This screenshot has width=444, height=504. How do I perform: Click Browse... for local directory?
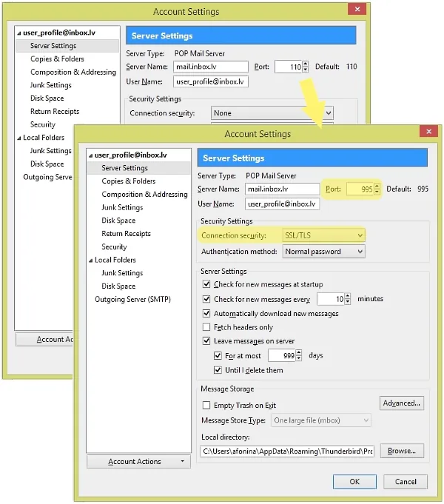402,451
